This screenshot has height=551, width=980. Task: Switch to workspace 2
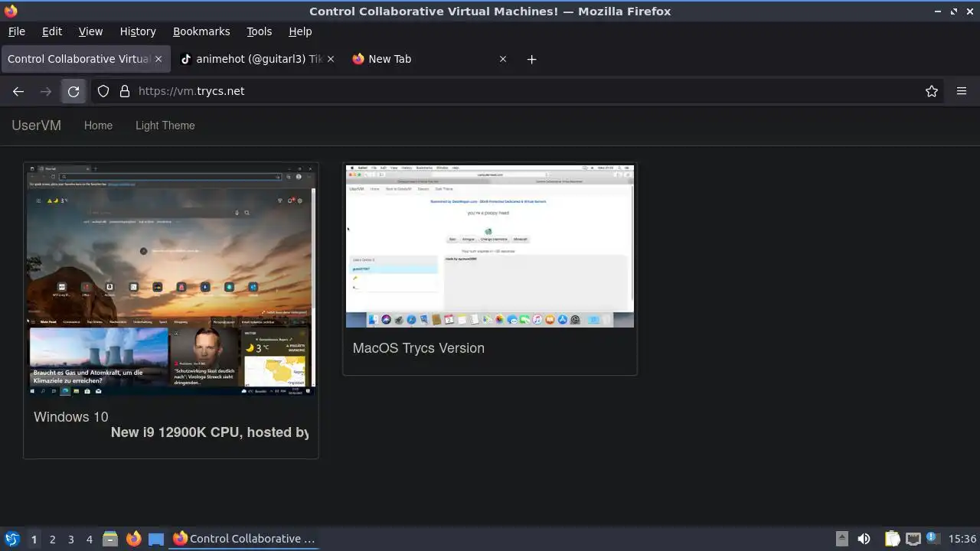tap(52, 539)
